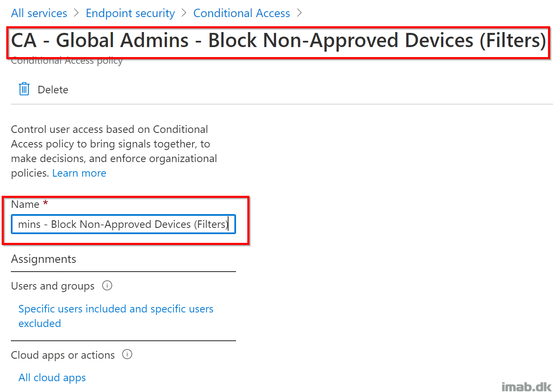Click the policy title heading text
Image resolution: width=553 pixels, height=392 pixels.
coord(279,40)
